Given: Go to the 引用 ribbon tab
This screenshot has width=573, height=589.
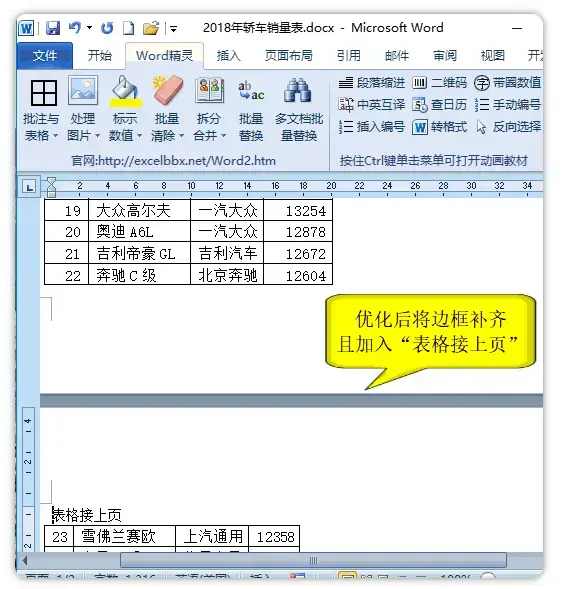Looking at the screenshot, I should pos(348,56).
